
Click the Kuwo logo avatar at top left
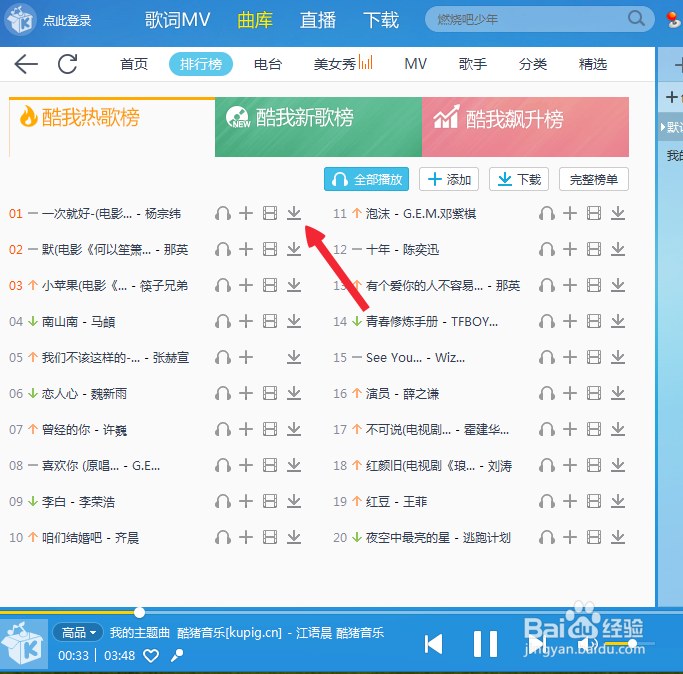coord(20,20)
